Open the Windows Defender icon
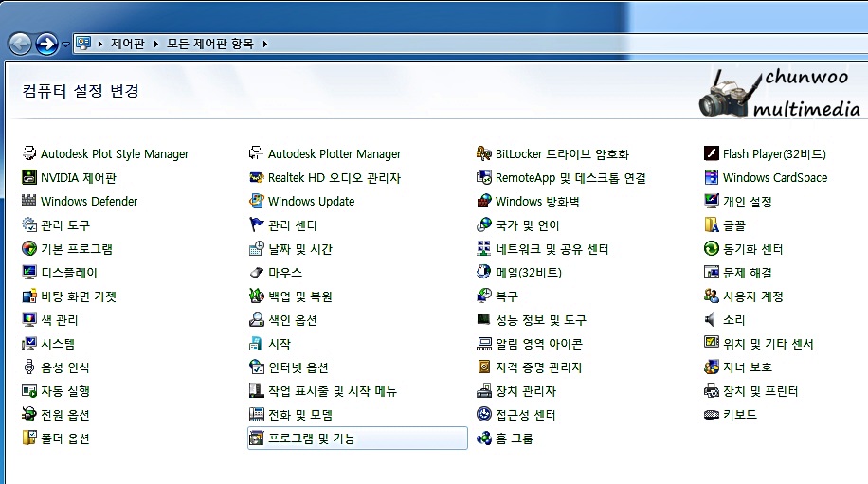 pos(28,200)
